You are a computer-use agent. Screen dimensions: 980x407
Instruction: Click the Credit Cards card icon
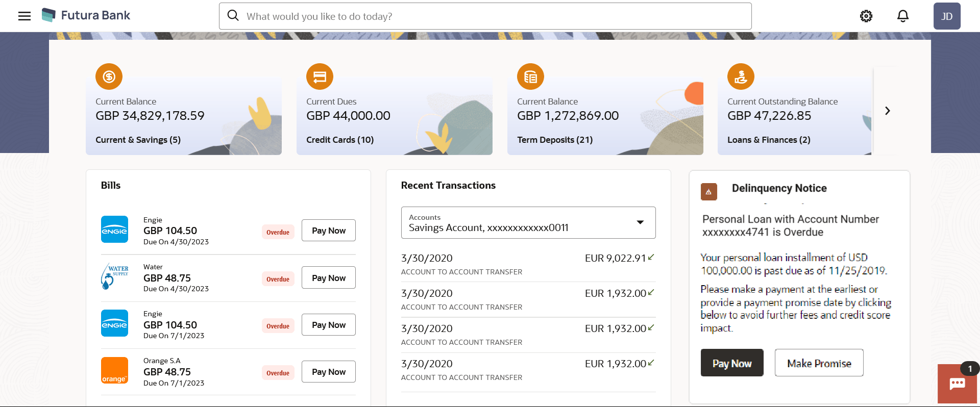coord(320,77)
